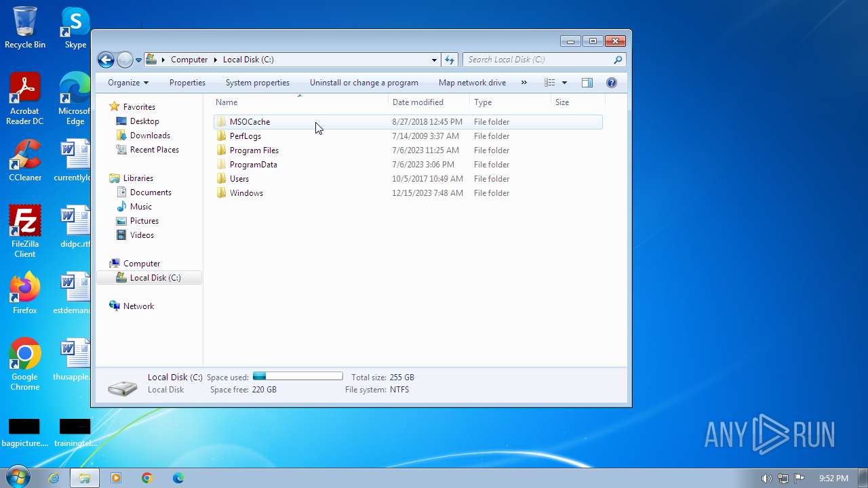Open address bar previous locations dropdown
This screenshot has height=488, width=868.
click(x=434, y=60)
